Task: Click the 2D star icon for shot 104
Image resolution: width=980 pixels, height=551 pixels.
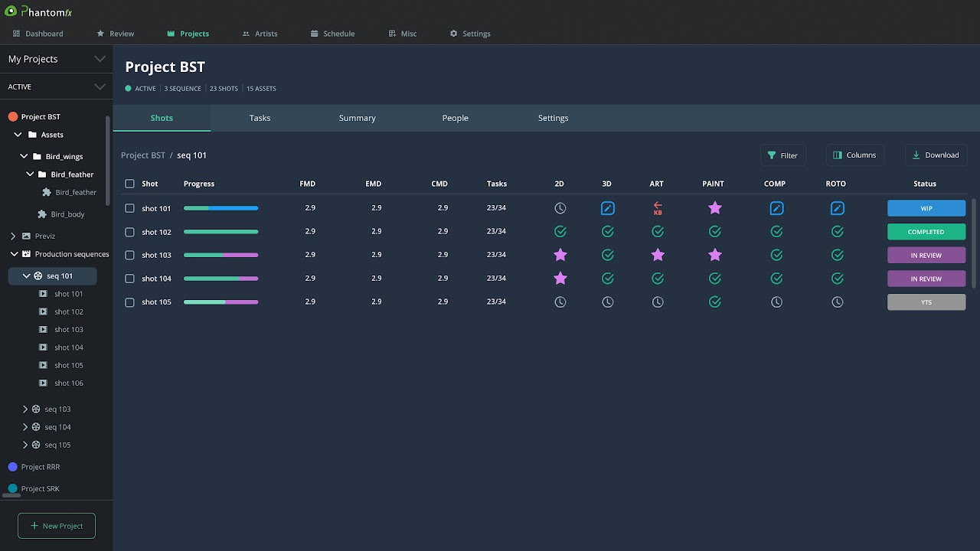Action: (560, 279)
